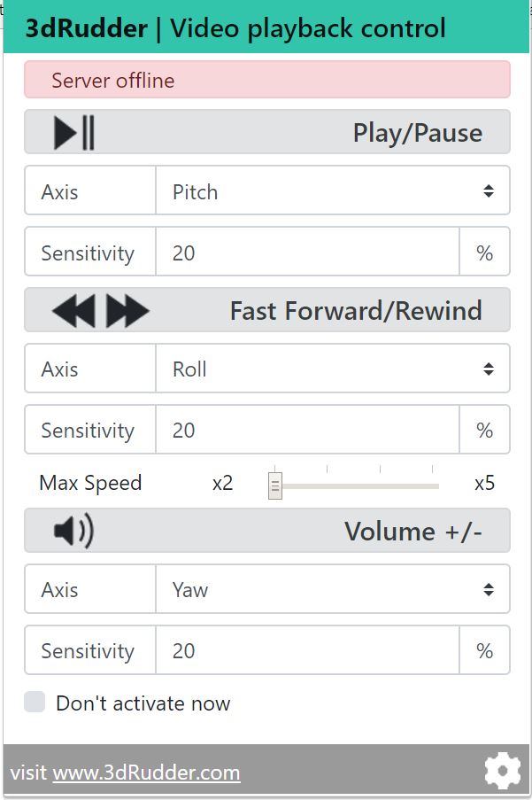The height and width of the screenshot is (800, 532).
Task: Click the Play/Pause sensitivity input field
Action: point(307,252)
